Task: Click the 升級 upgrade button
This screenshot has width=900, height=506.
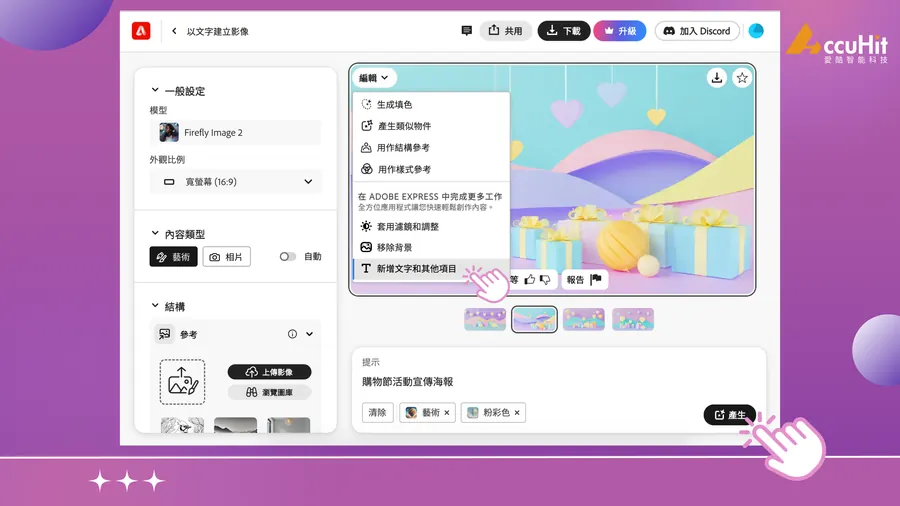Action: click(620, 30)
